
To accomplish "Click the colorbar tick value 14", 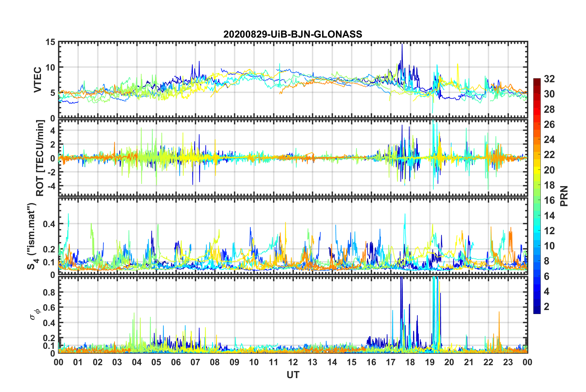I will [549, 216].
